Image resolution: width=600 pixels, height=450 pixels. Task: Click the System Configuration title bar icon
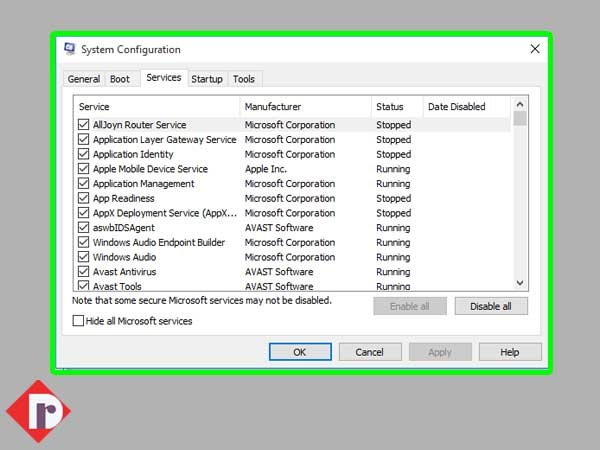click(x=70, y=49)
